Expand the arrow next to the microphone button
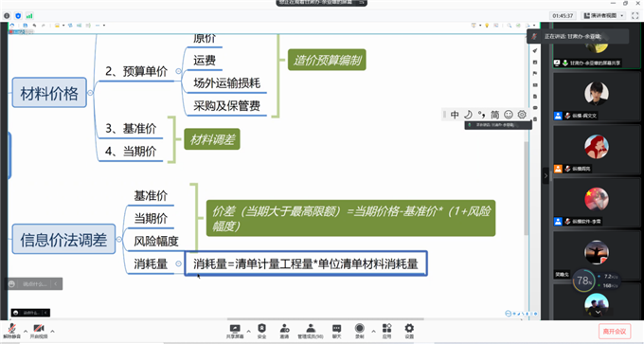 tap(26, 331)
